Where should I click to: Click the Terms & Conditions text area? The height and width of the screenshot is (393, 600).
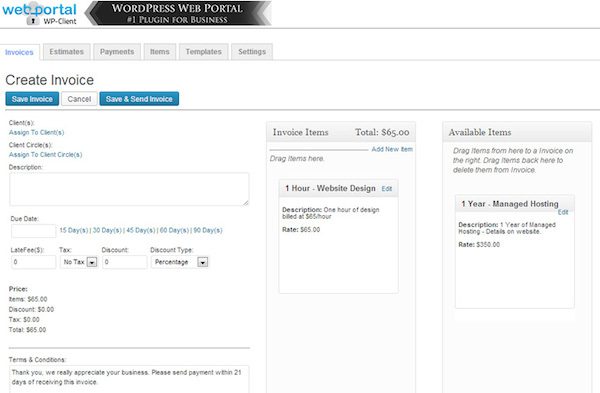point(129,379)
